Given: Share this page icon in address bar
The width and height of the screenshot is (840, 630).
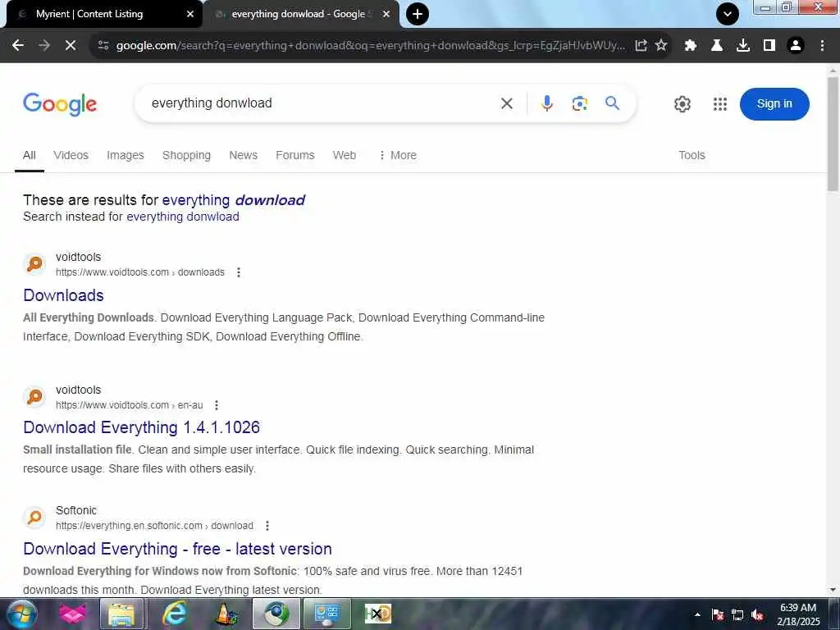Looking at the screenshot, I should click(641, 46).
